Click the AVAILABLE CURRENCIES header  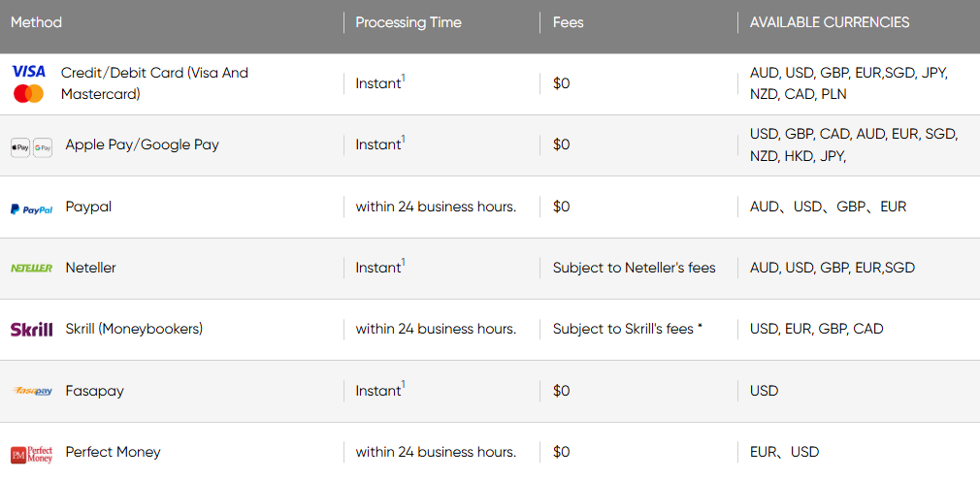(830, 22)
